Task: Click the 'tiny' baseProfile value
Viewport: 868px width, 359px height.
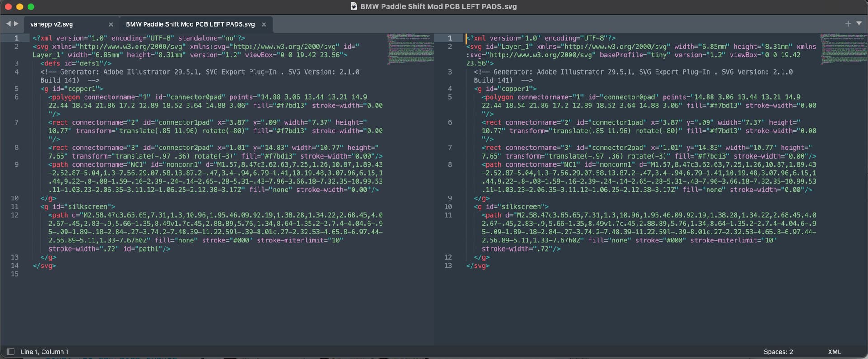Action: (659, 55)
